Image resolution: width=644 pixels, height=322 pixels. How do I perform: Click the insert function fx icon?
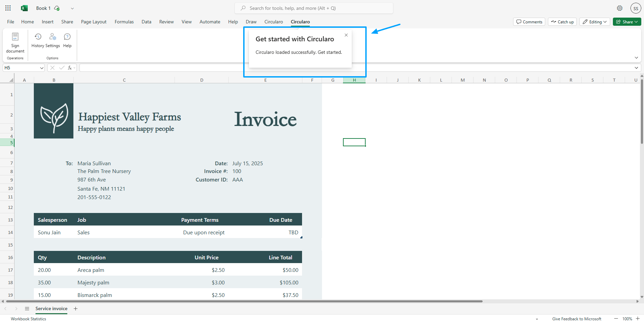click(70, 68)
